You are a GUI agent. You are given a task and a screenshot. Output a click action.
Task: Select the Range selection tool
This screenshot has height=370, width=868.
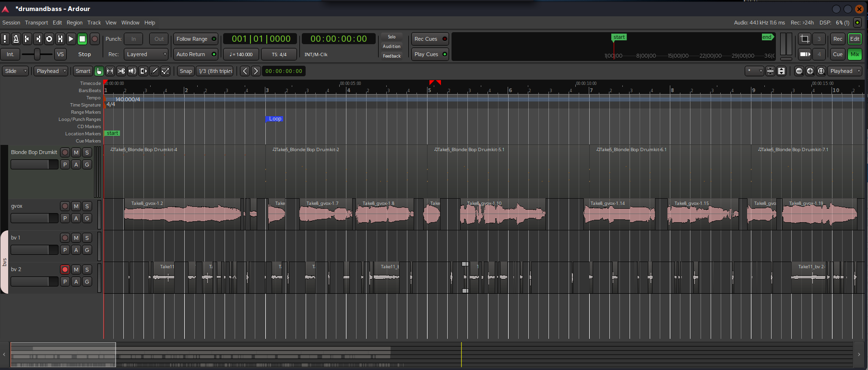coord(110,71)
